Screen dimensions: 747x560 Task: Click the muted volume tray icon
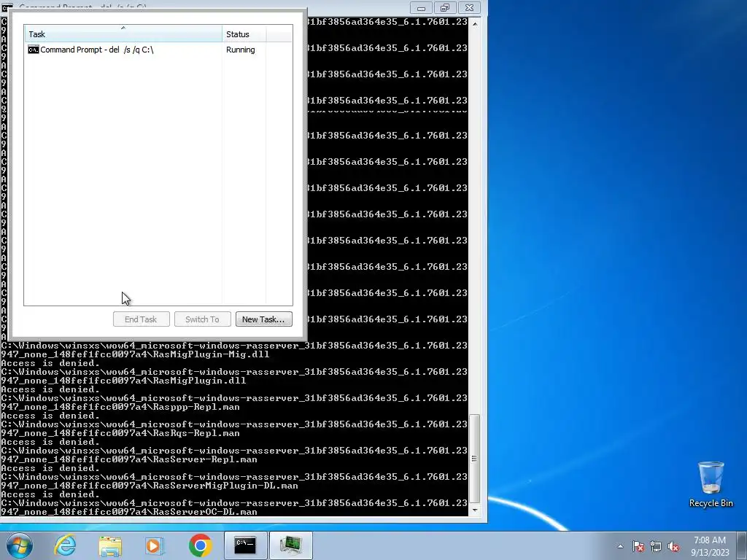[673, 547]
